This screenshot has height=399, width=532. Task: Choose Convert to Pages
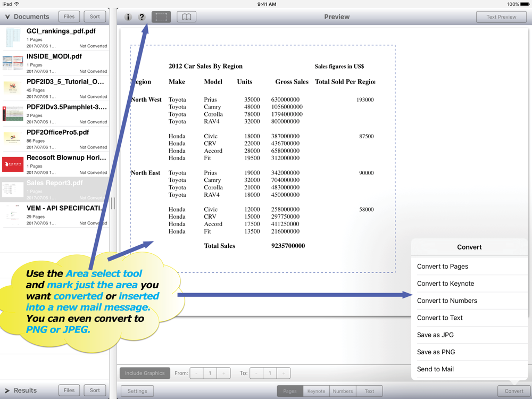coord(470,267)
